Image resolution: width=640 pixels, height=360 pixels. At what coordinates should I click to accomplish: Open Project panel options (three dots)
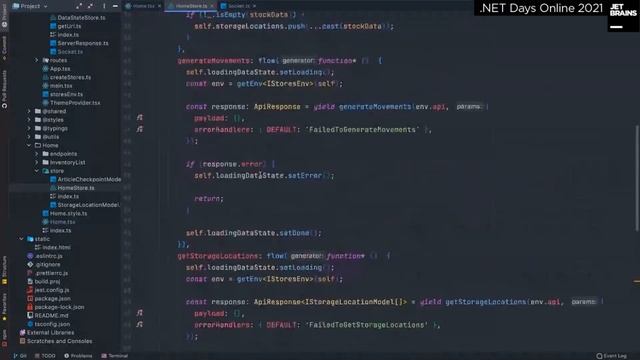[104, 6]
